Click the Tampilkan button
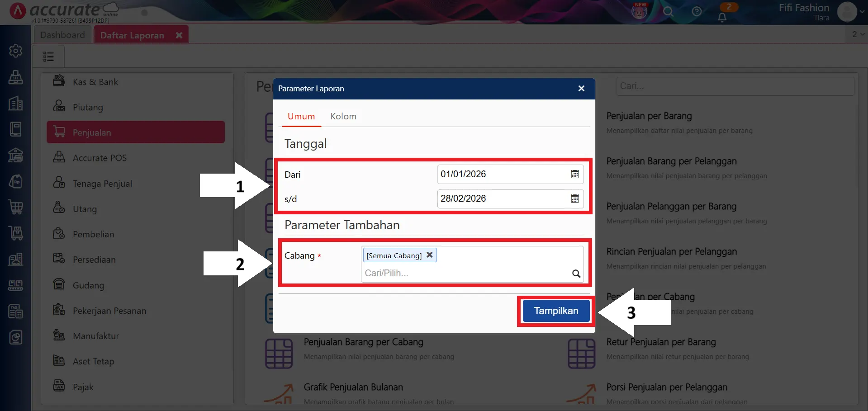 556,311
